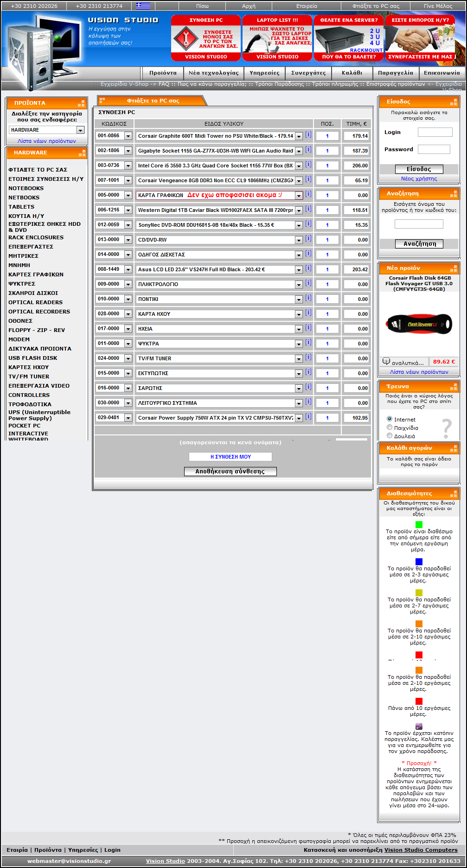Image resolution: width=467 pixels, height=868 pixels.
Task: Click the Αποθήκευση σύνθεσης button
Action: (x=230, y=472)
